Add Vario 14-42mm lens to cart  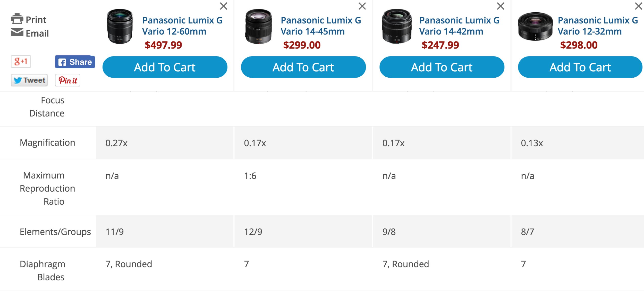tap(442, 67)
